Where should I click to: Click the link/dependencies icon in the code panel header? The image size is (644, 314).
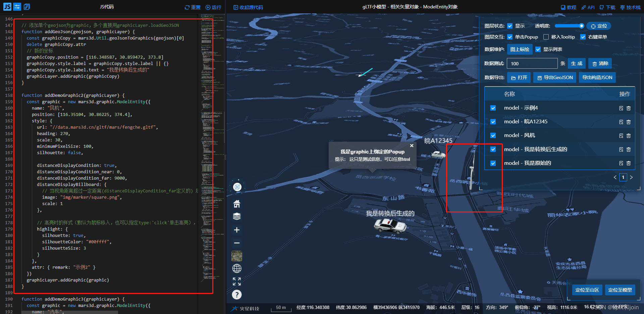pyautogui.click(x=27, y=7)
